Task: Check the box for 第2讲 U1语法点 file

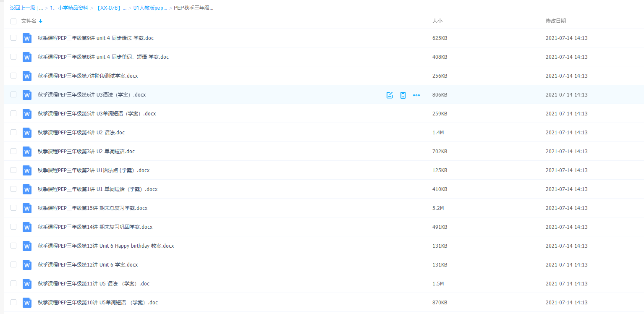Action: tap(13, 170)
